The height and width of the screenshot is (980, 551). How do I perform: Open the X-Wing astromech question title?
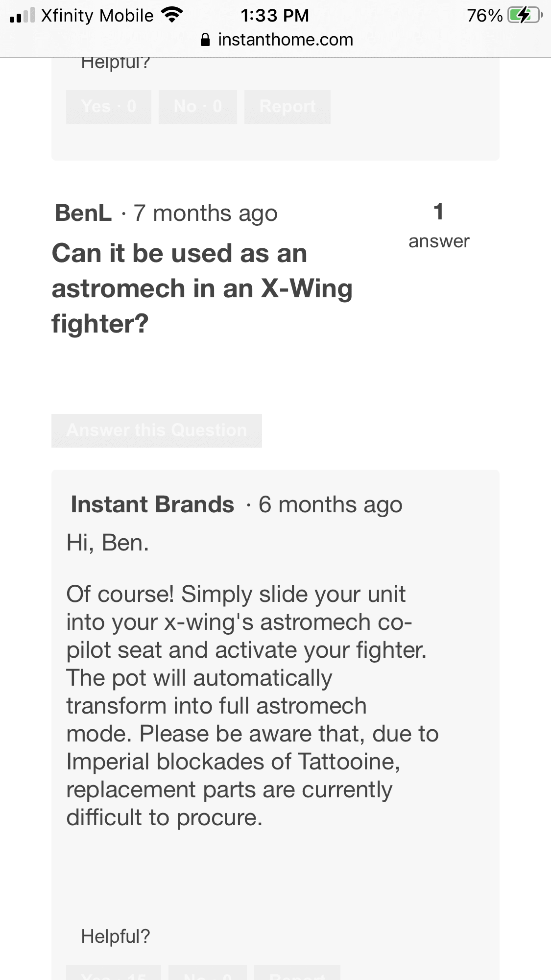tap(202, 288)
